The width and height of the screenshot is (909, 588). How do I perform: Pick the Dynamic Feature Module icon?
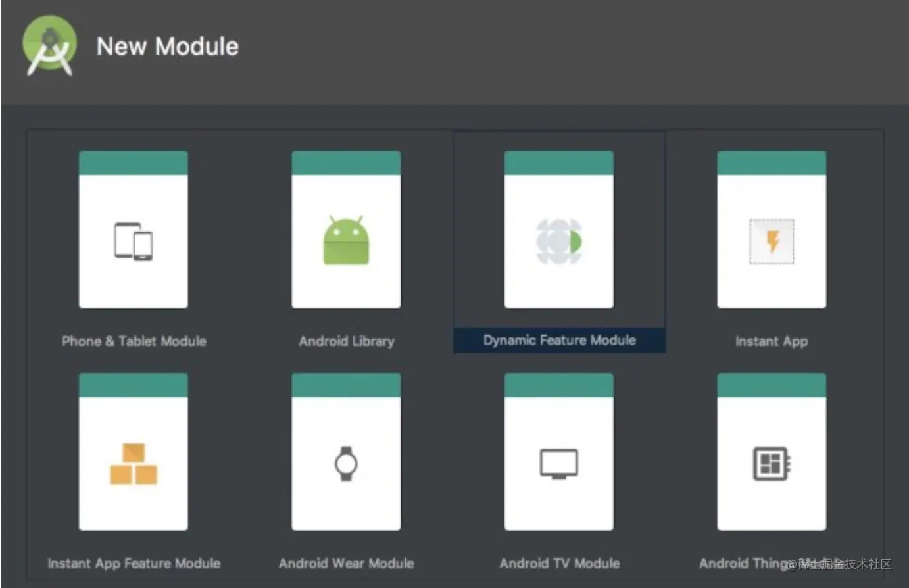[559, 241]
